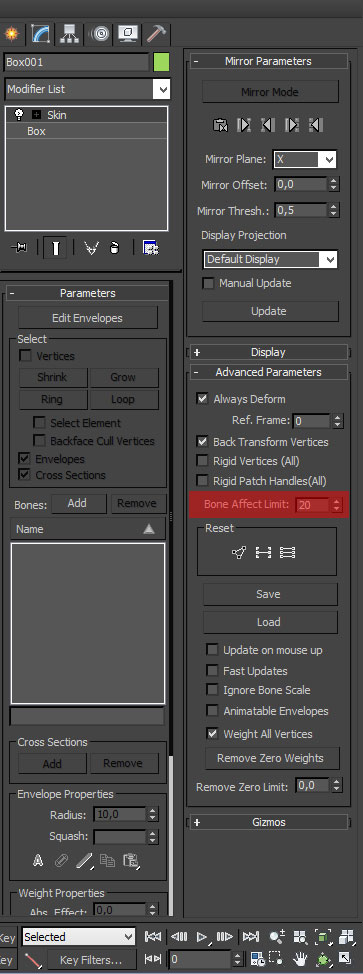
Task: Click Remove Modifier from stack icon
Action: [114, 248]
